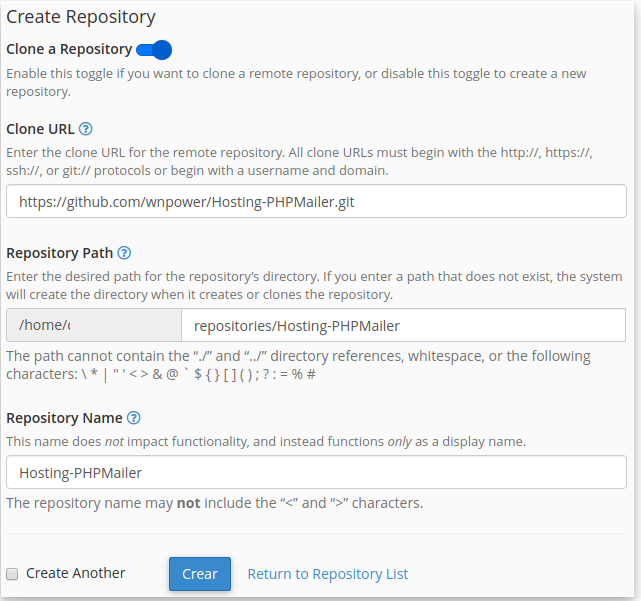This screenshot has width=641, height=601.
Task: Click the /home/ path prefix box
Action: pyautogui.click(x=94, y=325)
